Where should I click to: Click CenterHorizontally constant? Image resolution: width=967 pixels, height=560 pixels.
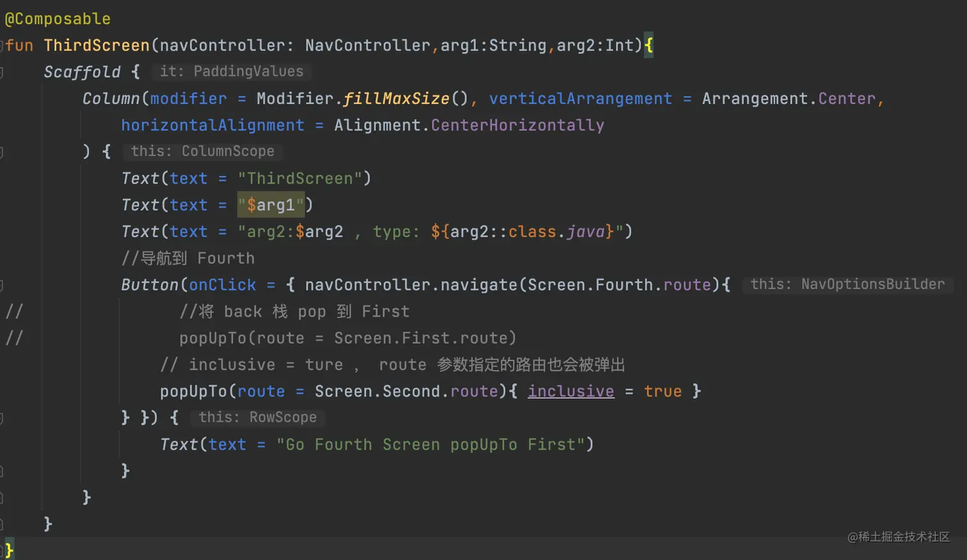tap(517, 125)
